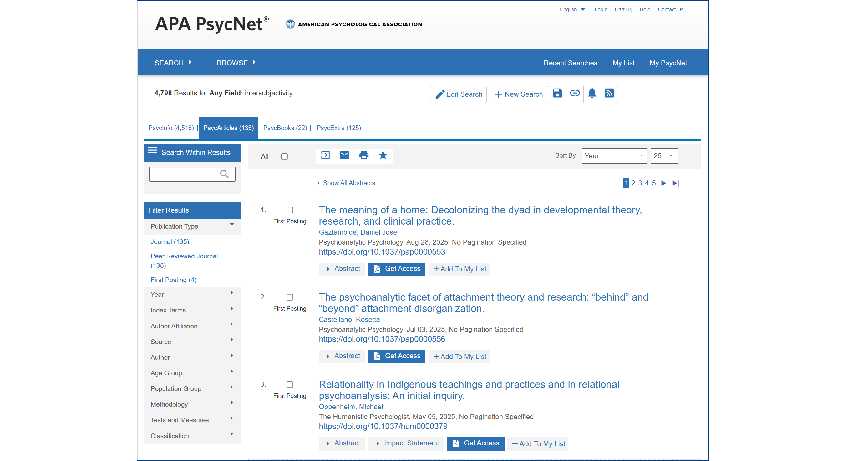Click the Search Within Results text field

192,174
